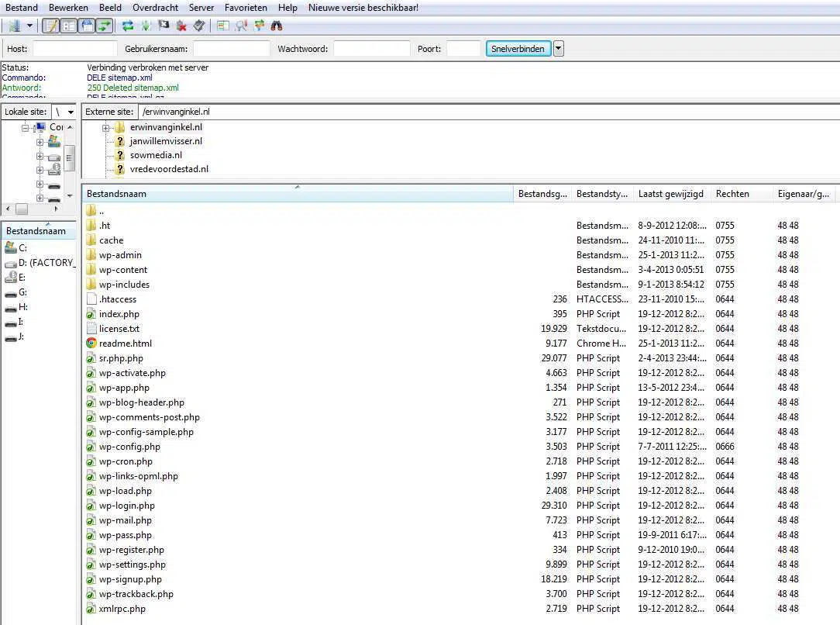Toggle synchronized browsing
Image resolution: width=840 pixels, height=625 pixels.
point(260,26)
